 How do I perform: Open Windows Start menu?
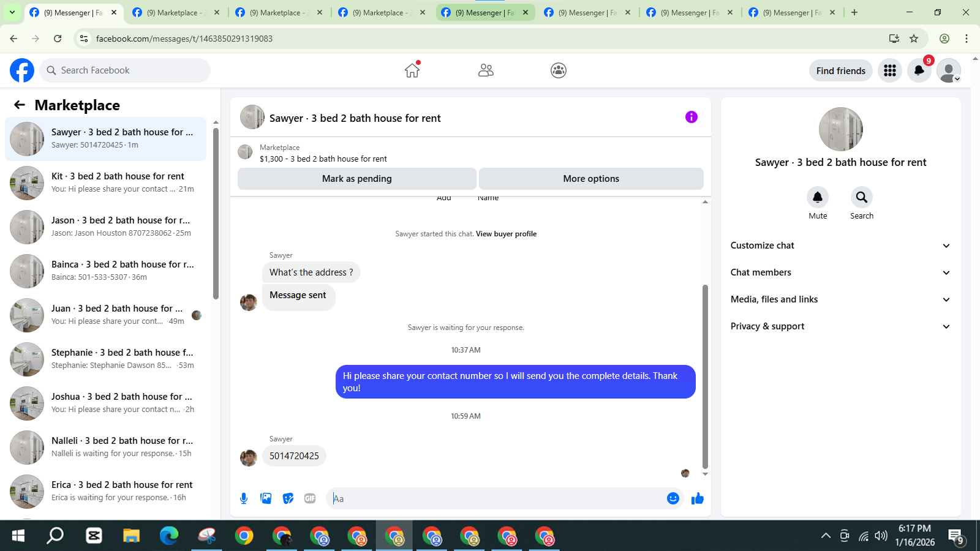tap(18, 536)
